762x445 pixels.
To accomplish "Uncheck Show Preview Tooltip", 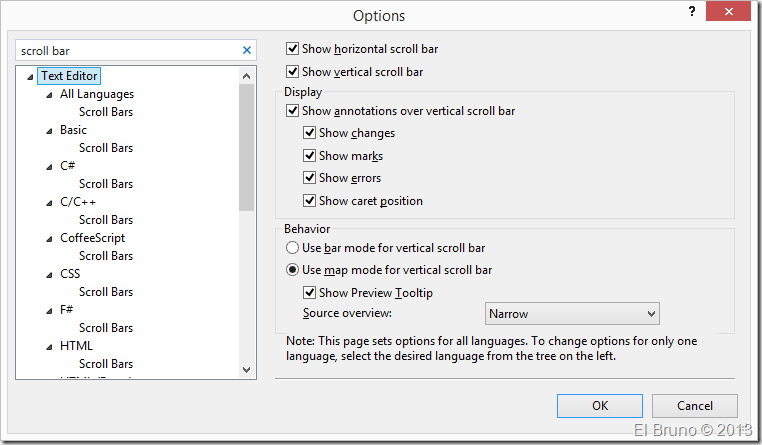I will pos(310,293).
